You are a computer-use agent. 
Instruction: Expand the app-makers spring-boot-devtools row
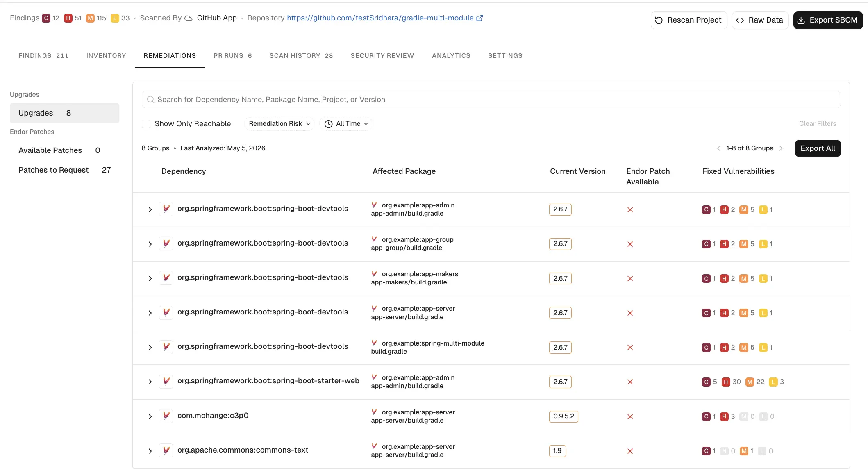pyautogui.click(x=150, y=278)
